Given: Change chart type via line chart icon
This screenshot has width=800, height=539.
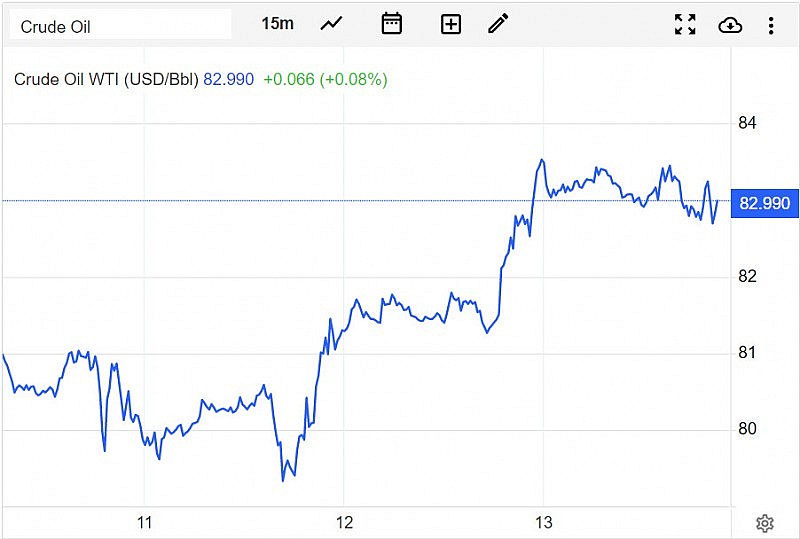Looking at the screenshot, I should coord(331,24).
